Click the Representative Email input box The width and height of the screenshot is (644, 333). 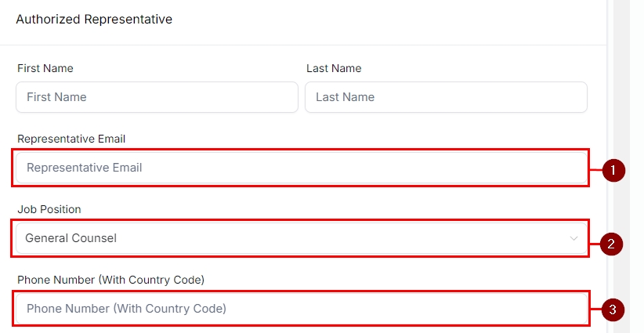pos(301,168)
